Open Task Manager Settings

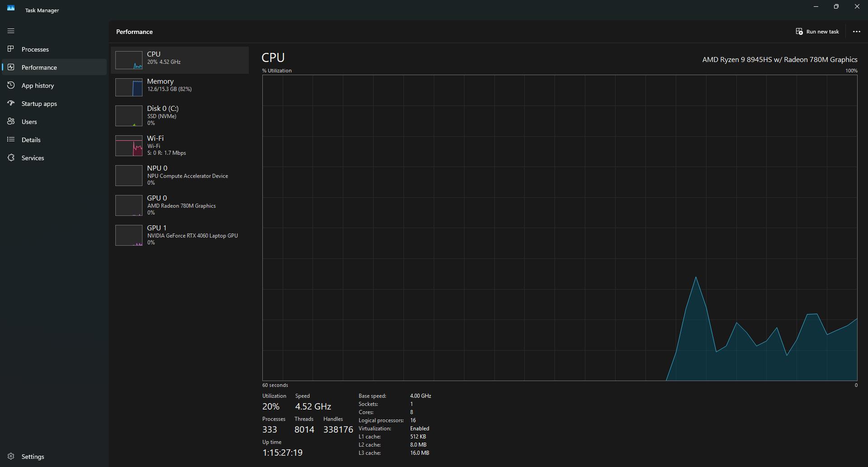(54, 456)
